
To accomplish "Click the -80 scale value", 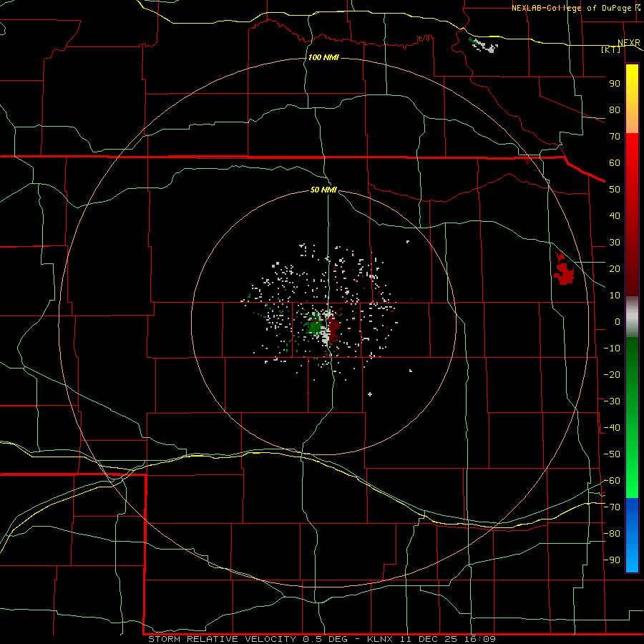I will 612,534.
